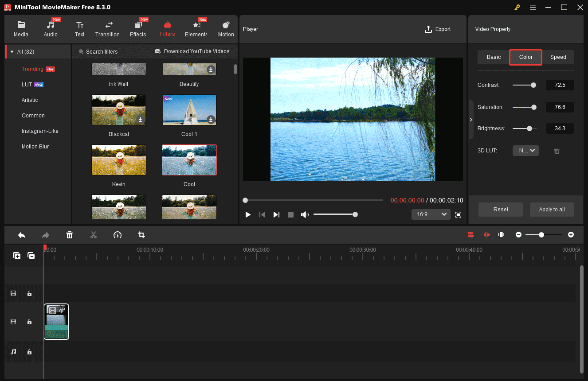Zoom out the timeline
This screenshot has width=588, height=381.
click(x=518, y=234)
